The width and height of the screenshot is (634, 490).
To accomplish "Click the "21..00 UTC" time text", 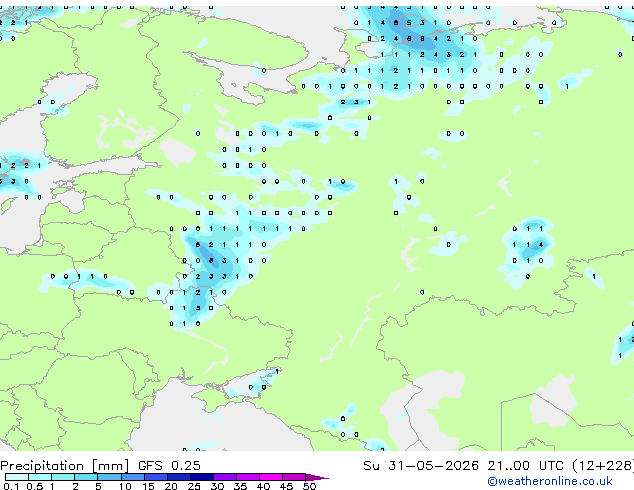I will tap(525, 465).
